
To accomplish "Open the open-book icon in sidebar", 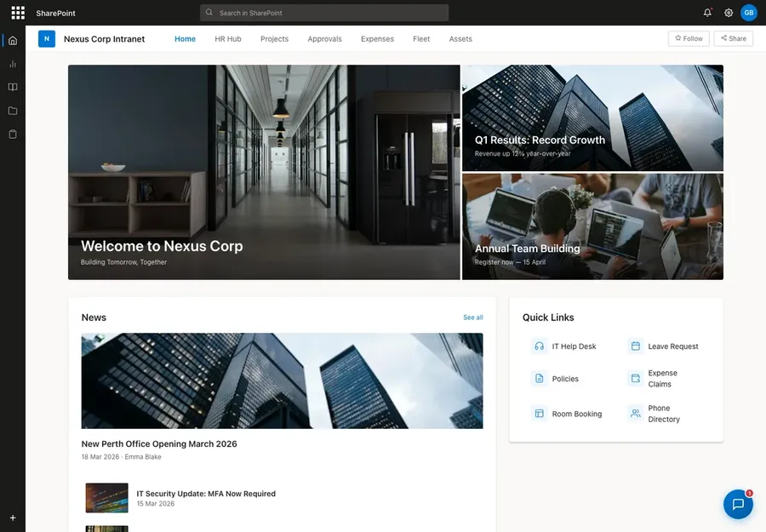I will click(13, 87).
